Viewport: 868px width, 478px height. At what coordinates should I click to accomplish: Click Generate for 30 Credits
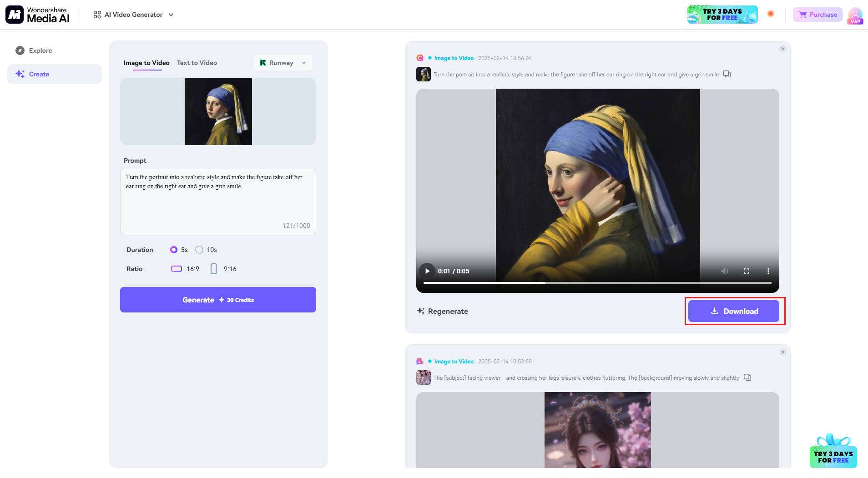pos(218,300)
